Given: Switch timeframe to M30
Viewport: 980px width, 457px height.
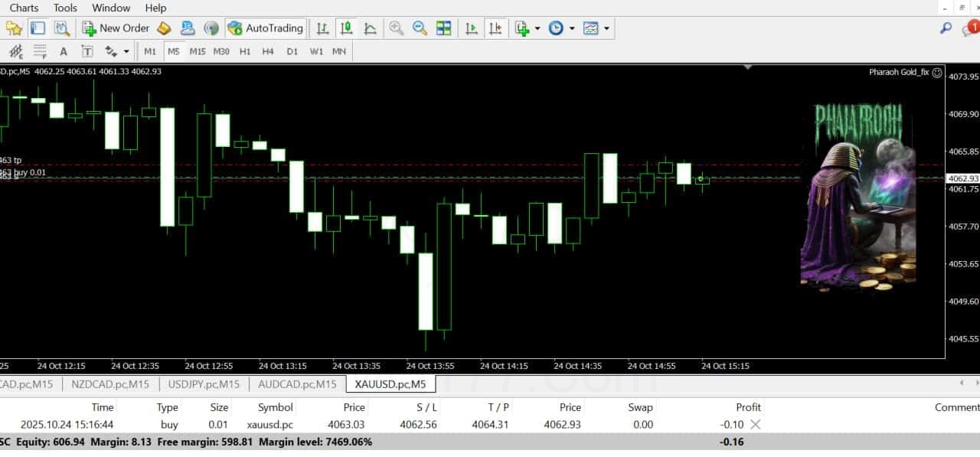Looking at the screenshot, I should pyautogui.click(x=221, y=51).
